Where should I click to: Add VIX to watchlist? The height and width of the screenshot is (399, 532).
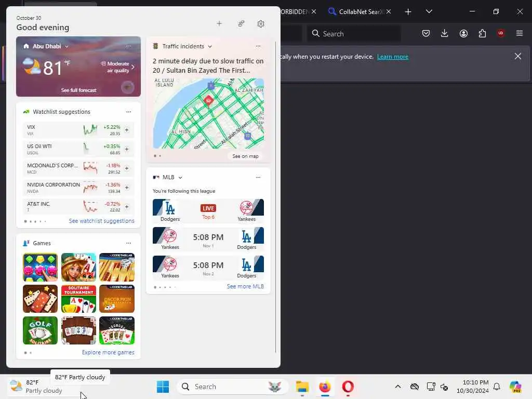coord(127,130)
